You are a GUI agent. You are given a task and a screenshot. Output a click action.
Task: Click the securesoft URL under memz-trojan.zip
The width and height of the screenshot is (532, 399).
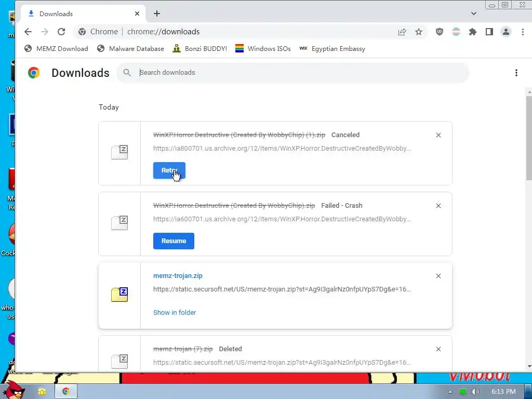point(282,289)
